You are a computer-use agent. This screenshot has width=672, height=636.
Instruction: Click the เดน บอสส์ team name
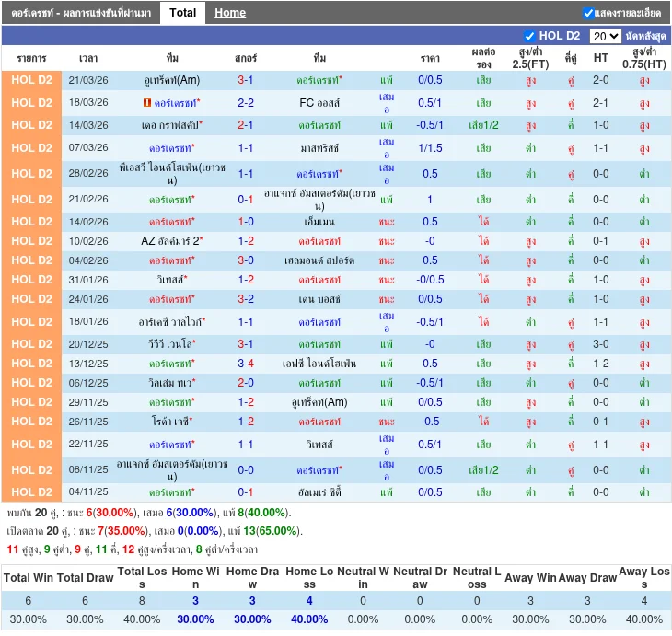[x=319, y=299]
